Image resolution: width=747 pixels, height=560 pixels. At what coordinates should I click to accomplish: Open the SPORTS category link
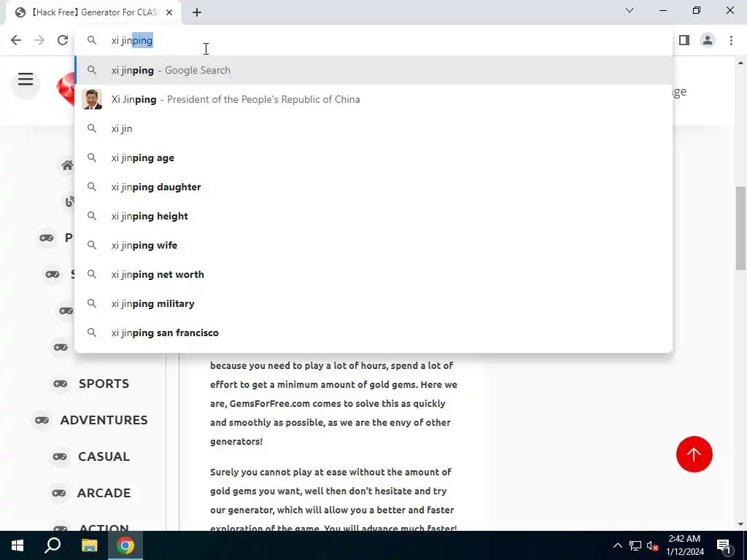pyautogui.click(x=104, y=384)
